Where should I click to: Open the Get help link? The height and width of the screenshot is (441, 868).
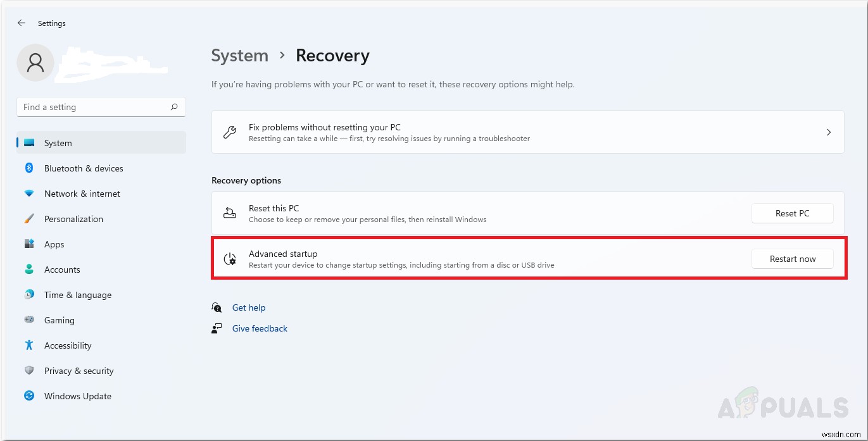249,307
